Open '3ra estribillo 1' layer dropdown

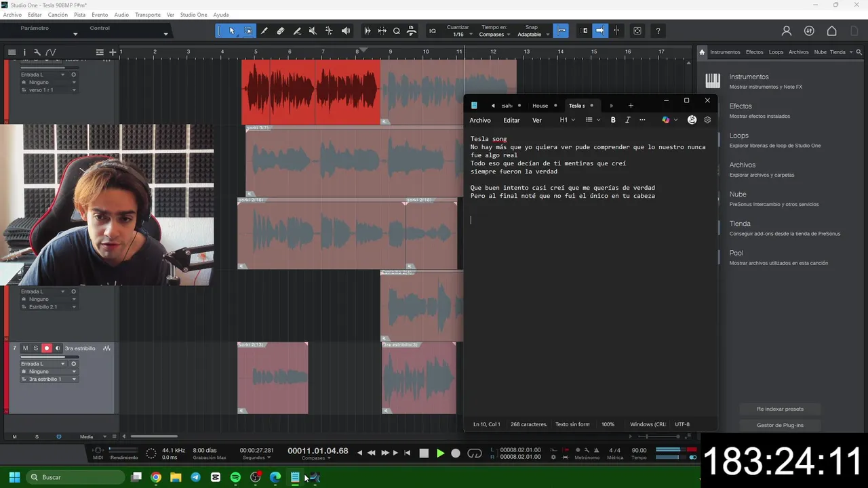coord(48,380)
